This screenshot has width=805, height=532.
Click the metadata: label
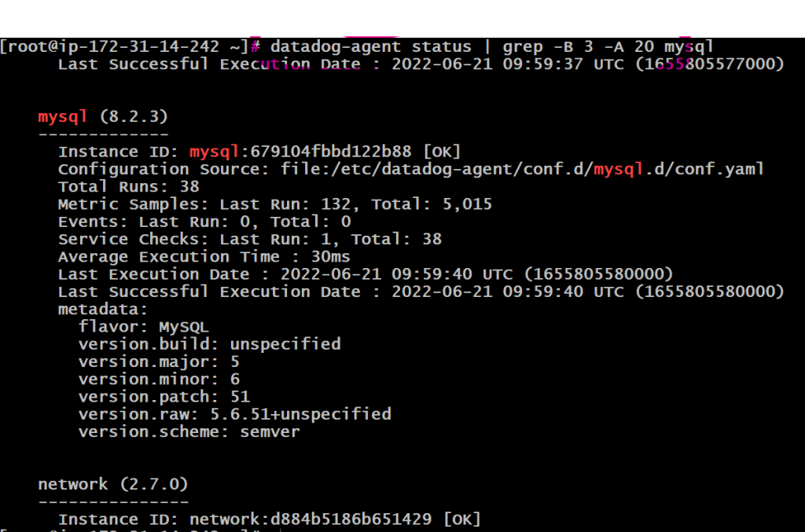coord(103,310)
